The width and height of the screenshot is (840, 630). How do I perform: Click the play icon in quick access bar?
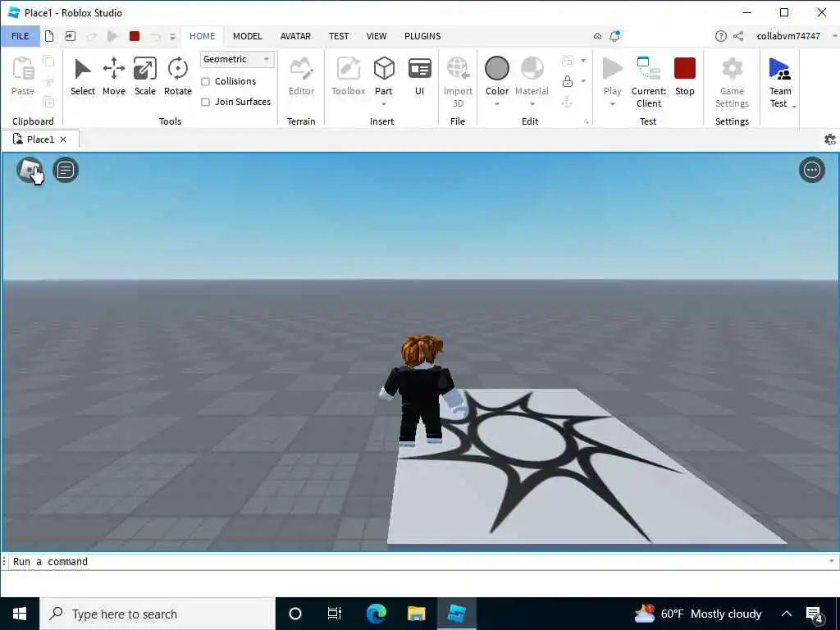112,36
